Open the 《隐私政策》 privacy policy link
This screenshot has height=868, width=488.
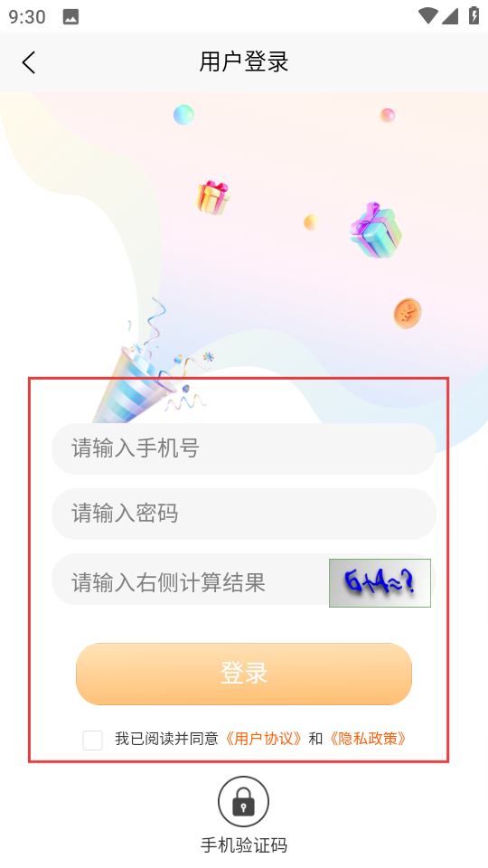click(x=368, y=739)
